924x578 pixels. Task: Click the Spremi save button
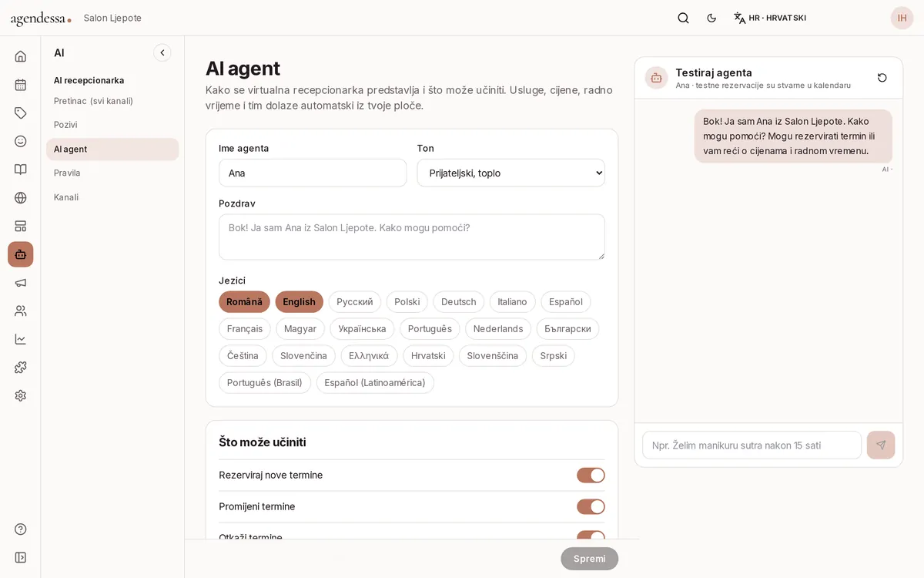(x=589, y=559)
